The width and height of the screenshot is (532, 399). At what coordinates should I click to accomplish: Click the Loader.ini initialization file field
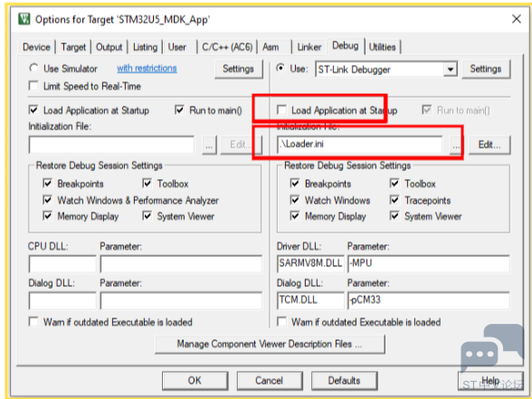coord(360,145)
